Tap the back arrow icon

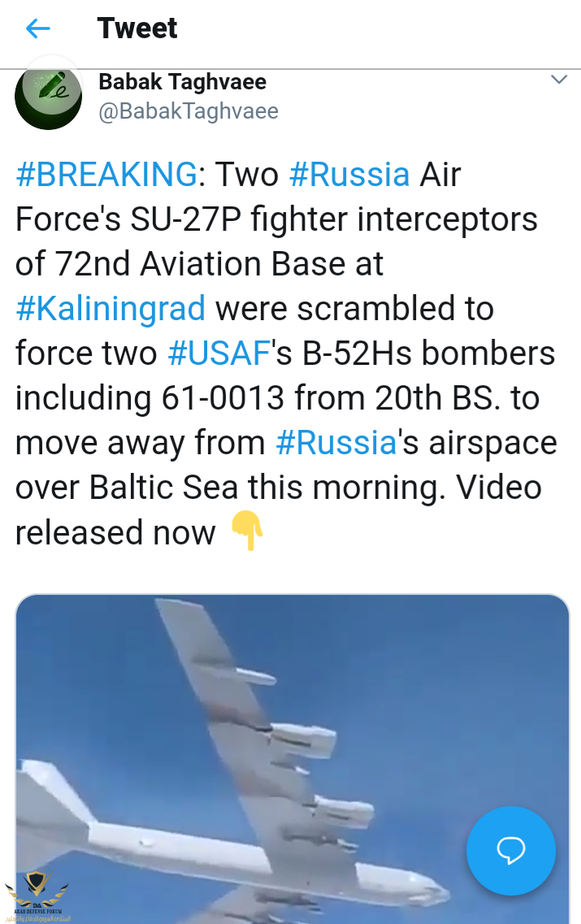point(37,28)
